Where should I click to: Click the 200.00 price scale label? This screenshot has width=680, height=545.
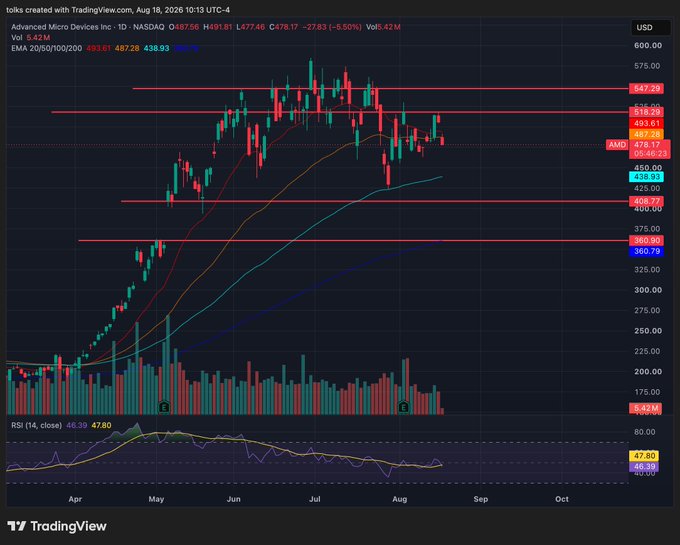tap(648, 372)
